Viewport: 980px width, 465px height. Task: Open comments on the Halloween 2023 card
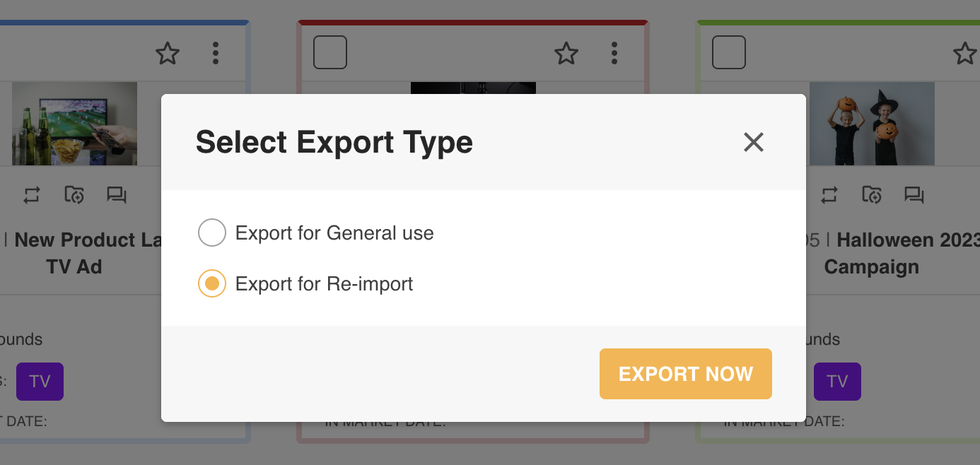coord(914,195)
